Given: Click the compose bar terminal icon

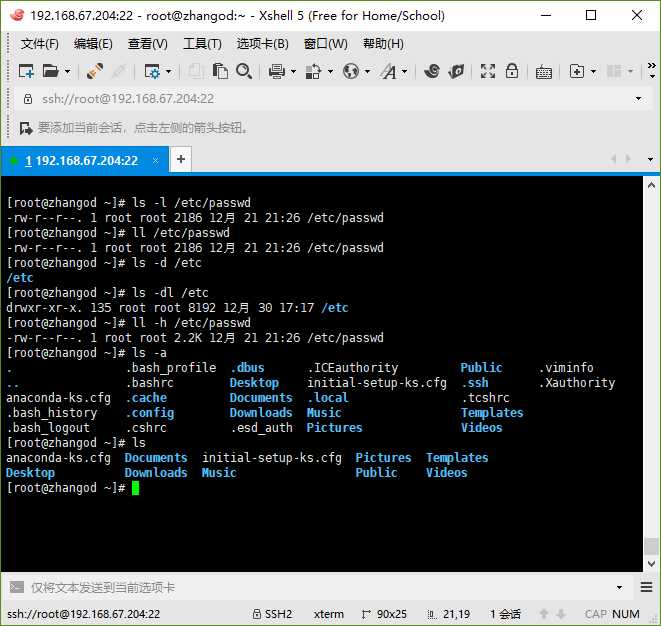Looking at the screenshot, I should [x=17, y=587].
